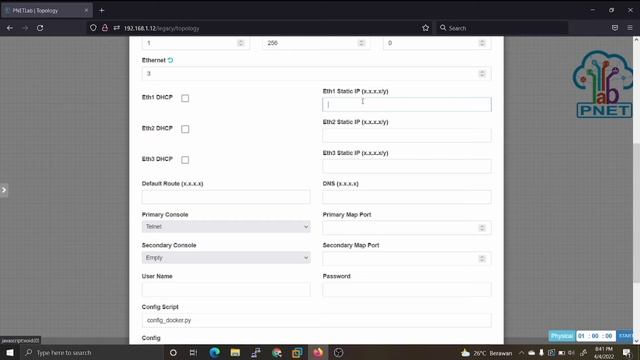Image resolution: width=640 pixels, height=360 pixels.
Task: Click the browser Search box
Action: 502,28
